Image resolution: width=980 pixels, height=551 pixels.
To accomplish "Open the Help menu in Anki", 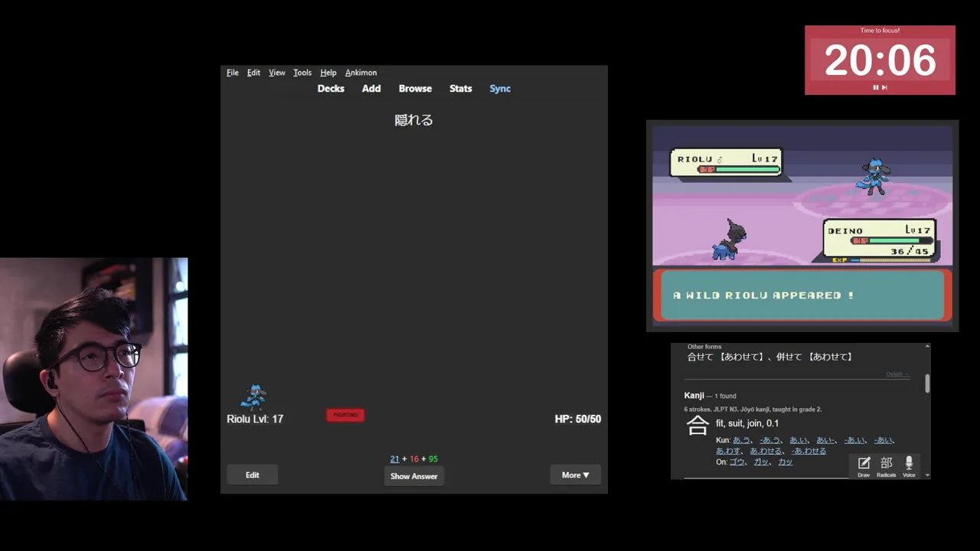I will coord(328,73).
